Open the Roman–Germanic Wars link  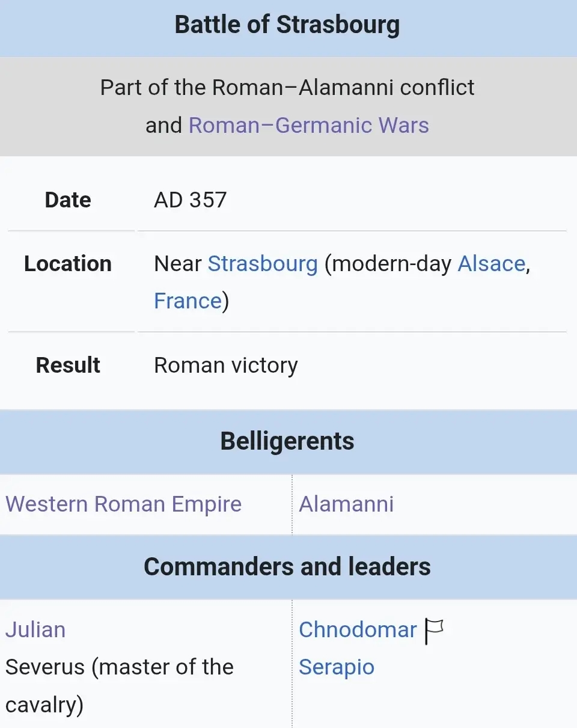308,125
